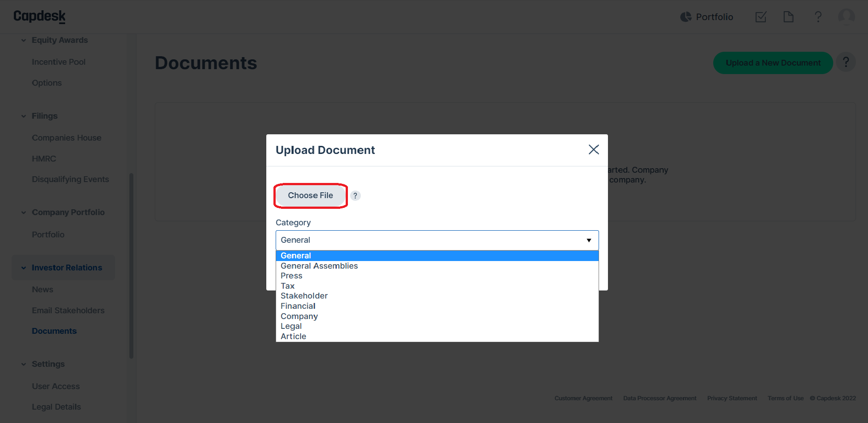Select Stakeholder category option
Viewport: 868px width, 423px height.
[x=437, y=296]
